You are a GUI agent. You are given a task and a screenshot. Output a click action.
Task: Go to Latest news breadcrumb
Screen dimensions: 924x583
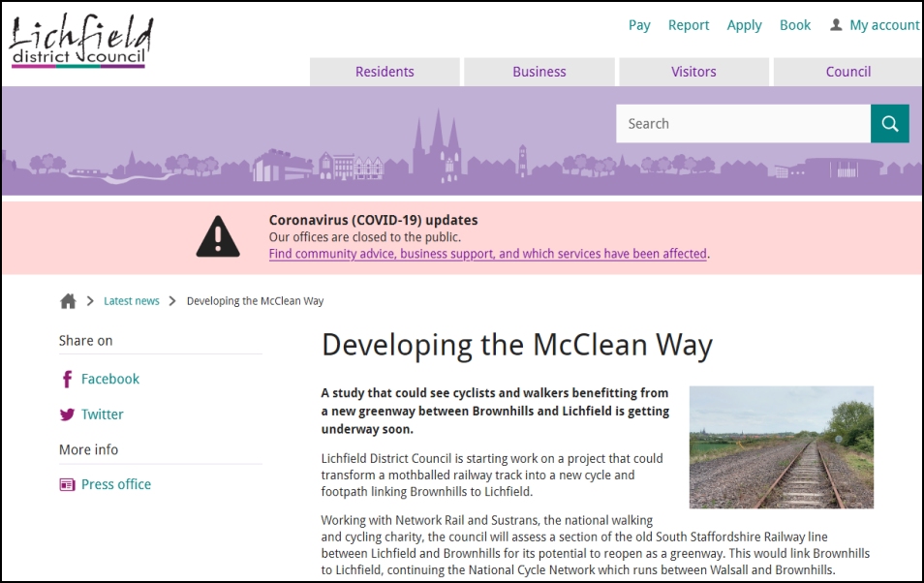coord(132,301)
